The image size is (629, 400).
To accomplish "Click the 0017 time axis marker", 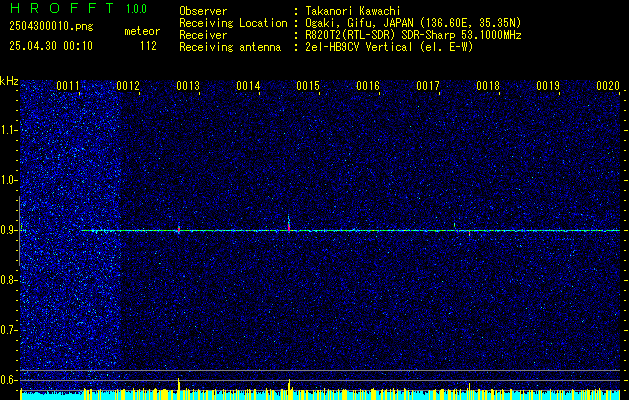I will pos(428,86).
